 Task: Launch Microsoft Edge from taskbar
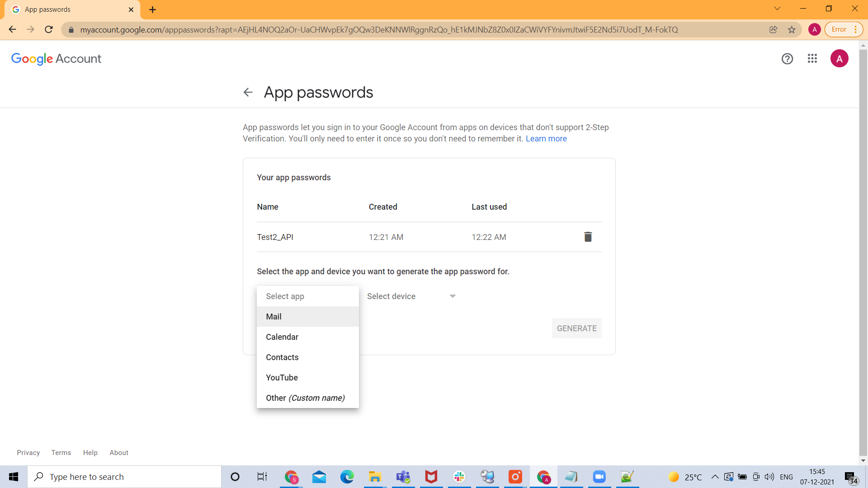[347, 477]
